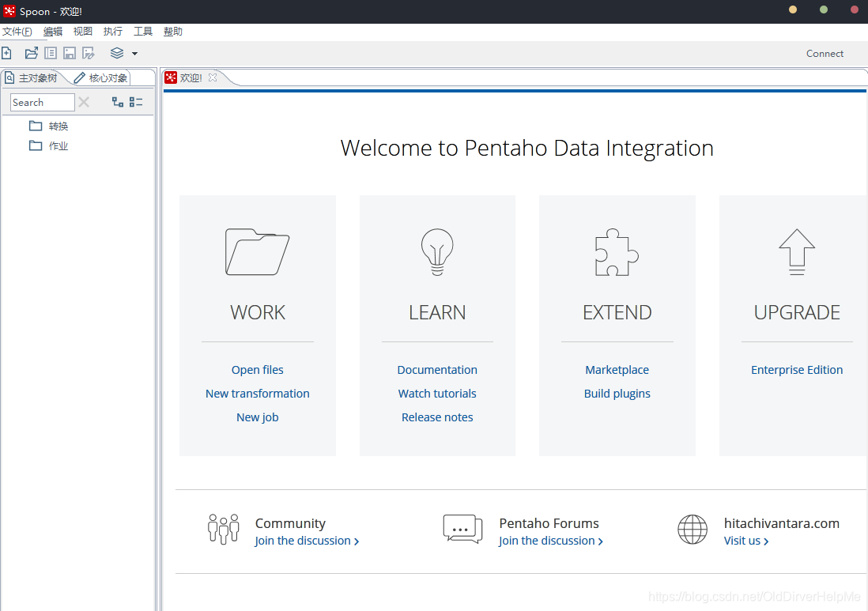Viewport: 868px width, 611px height.
Task: Close the 欢迎! tab
Action: click(x=213, y=77)
